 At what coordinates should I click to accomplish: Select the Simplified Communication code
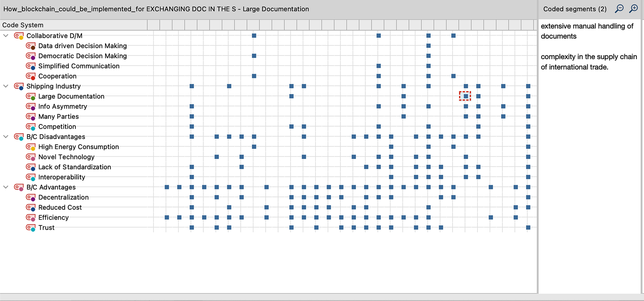pyautogui.click(x=79, y=66)
